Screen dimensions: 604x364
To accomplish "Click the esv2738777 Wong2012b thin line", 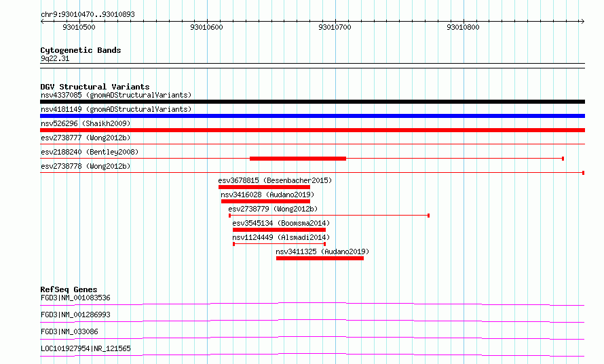I will (312, 144).
